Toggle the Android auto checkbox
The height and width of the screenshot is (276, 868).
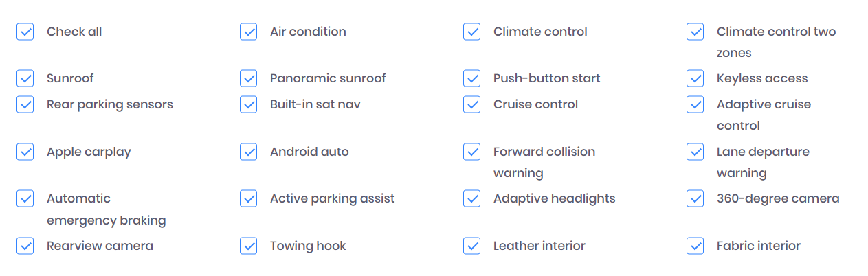pyautogui.click(x=249, y=152)
